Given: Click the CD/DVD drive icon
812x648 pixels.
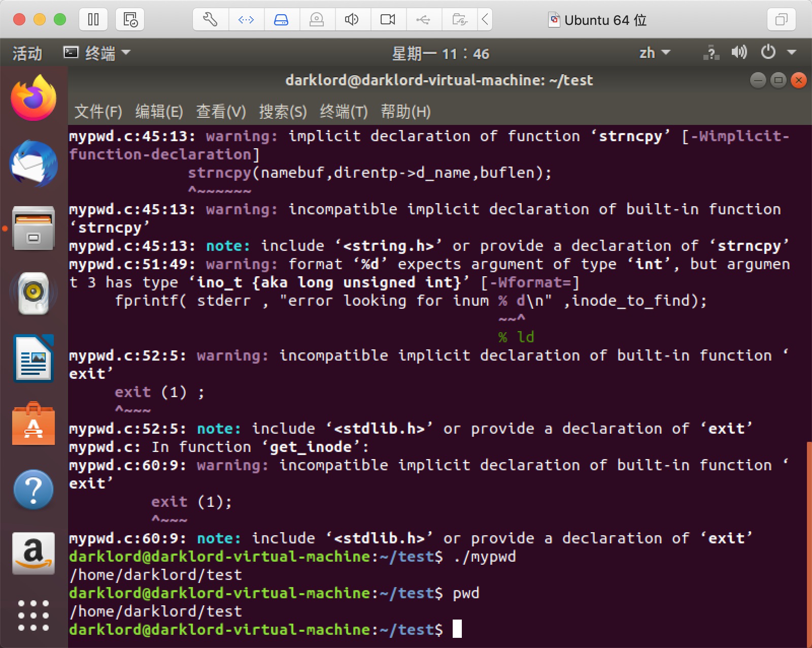Looking at the screenshot, I should 317,20.
